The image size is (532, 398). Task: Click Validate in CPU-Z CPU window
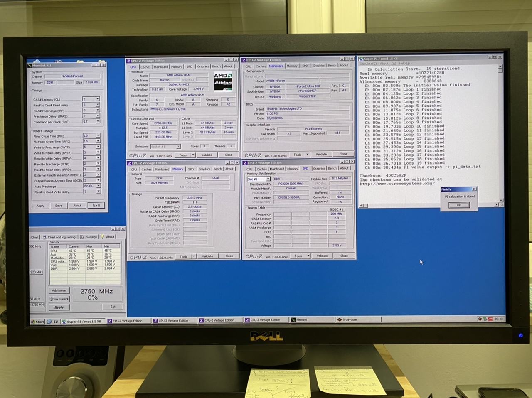(207, 155)
